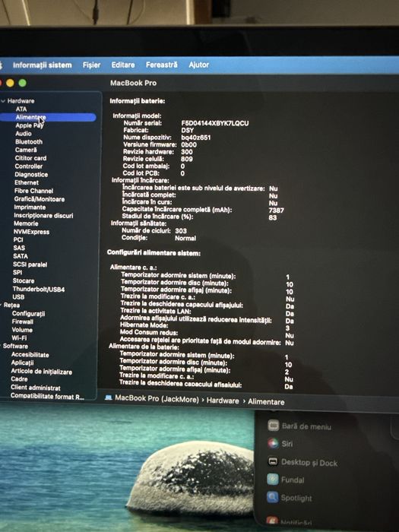Open Siri in System Settings window

pyautogui.click(x=280, y=443)
